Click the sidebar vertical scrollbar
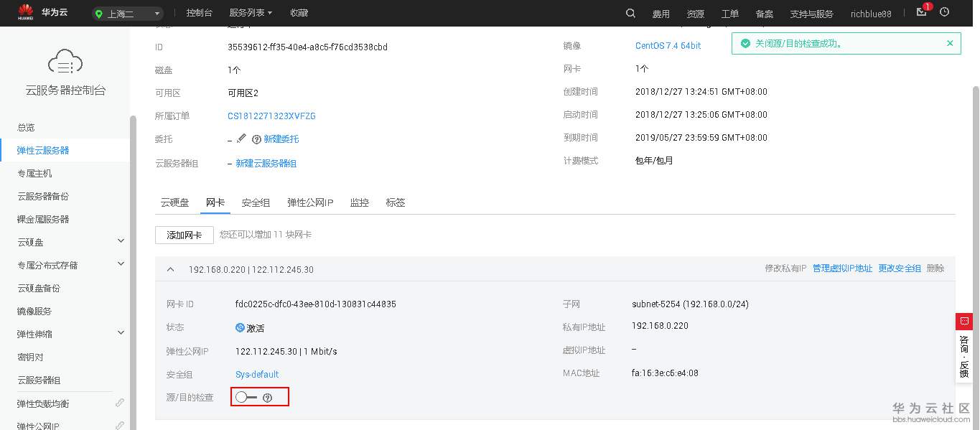Image resolution: width=980 pixels, height=430 pixels. coord(132,273)
